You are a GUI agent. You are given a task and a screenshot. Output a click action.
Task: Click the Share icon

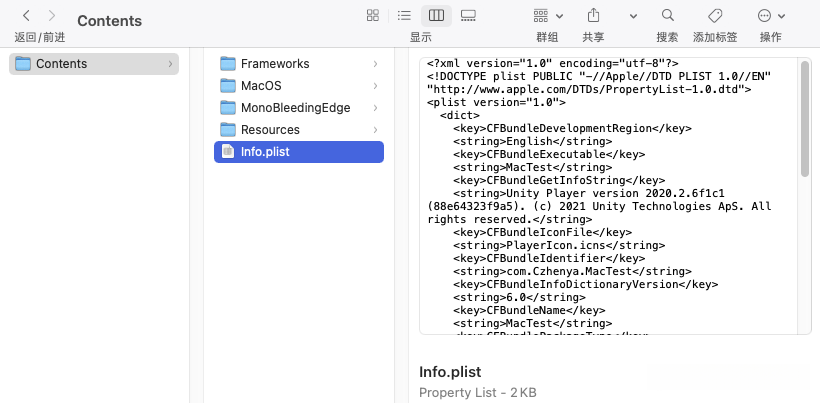click(x=593, y=16)
